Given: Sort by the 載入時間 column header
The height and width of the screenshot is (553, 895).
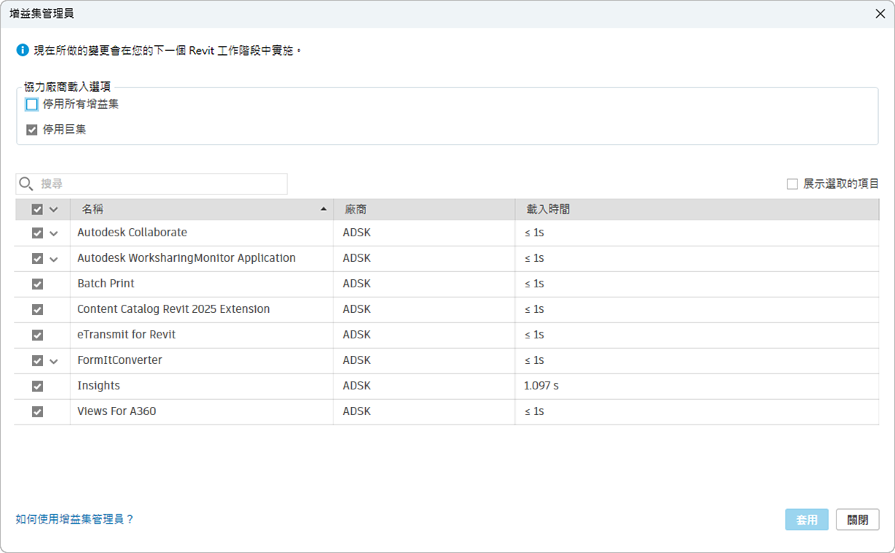Looking at the screenshot, I should [548, 210].
